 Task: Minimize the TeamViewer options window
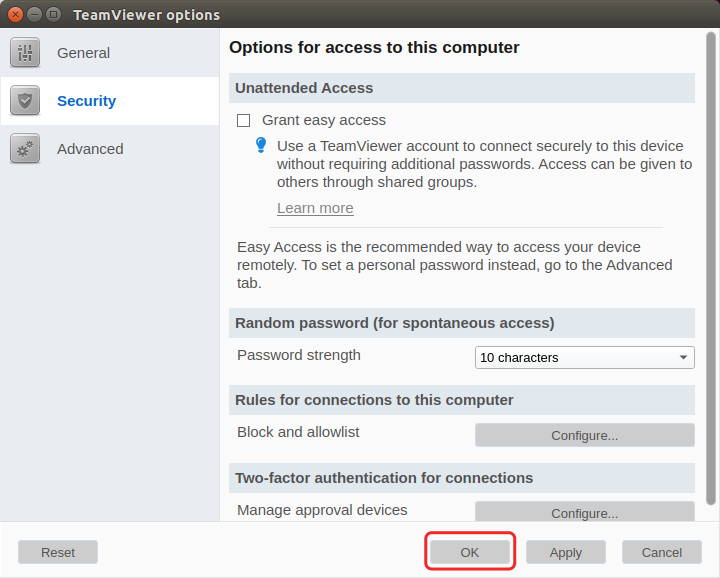click(x=34, y=15)
